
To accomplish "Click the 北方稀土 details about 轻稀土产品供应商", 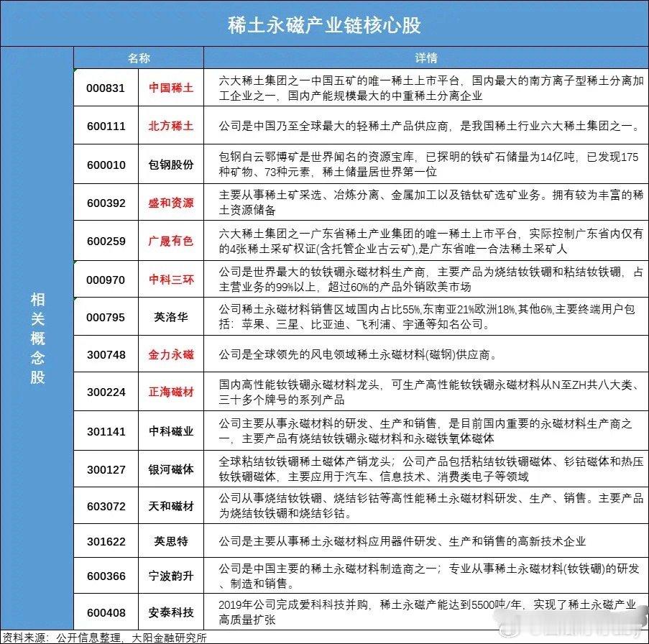I will [x=430, y=126].
